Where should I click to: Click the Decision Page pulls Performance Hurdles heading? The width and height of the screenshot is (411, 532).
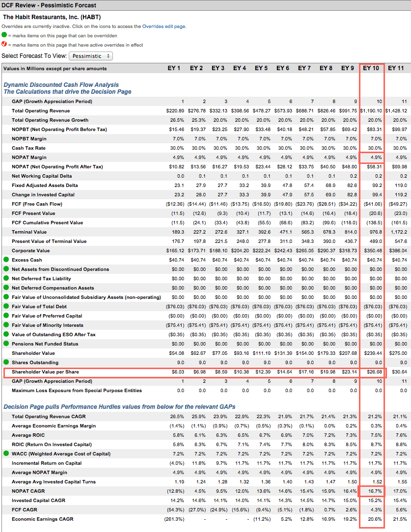(x=119, y=407)
